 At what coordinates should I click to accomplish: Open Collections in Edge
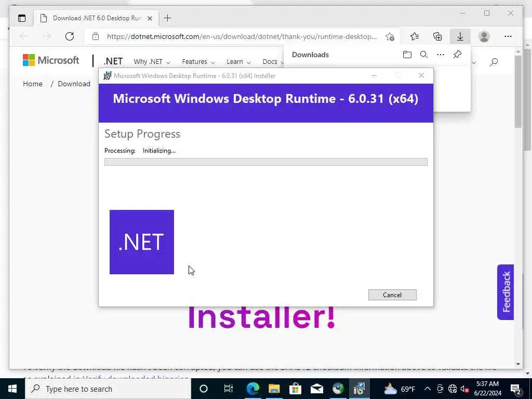click(437, 36)
